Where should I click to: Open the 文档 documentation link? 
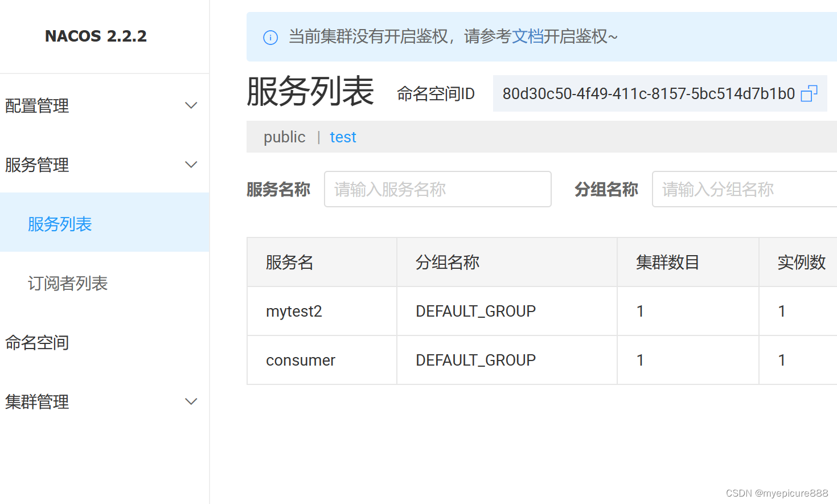coord(527,36)
